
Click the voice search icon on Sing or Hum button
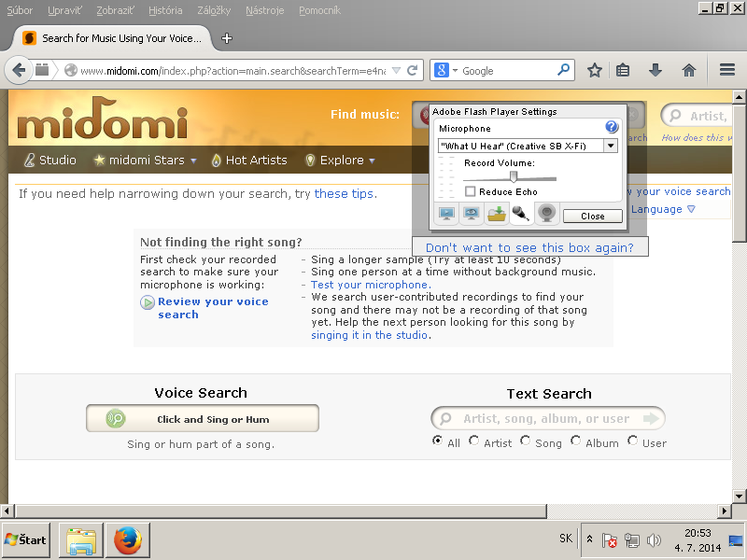[115, 418]
